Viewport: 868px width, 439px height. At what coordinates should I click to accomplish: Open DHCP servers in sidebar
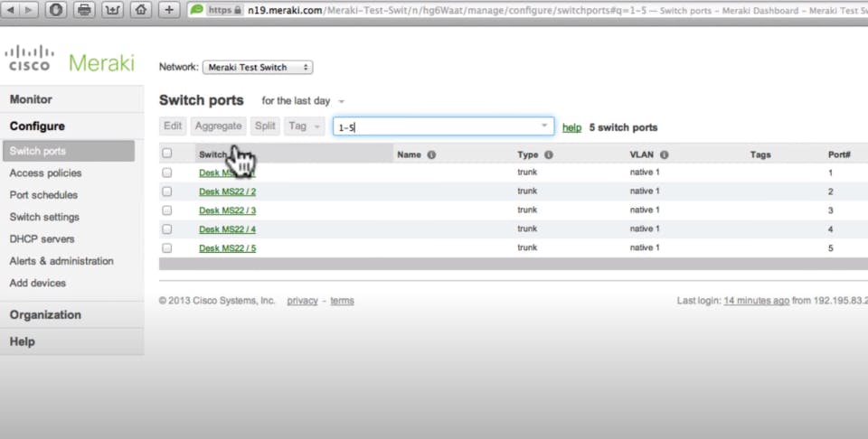42,238
